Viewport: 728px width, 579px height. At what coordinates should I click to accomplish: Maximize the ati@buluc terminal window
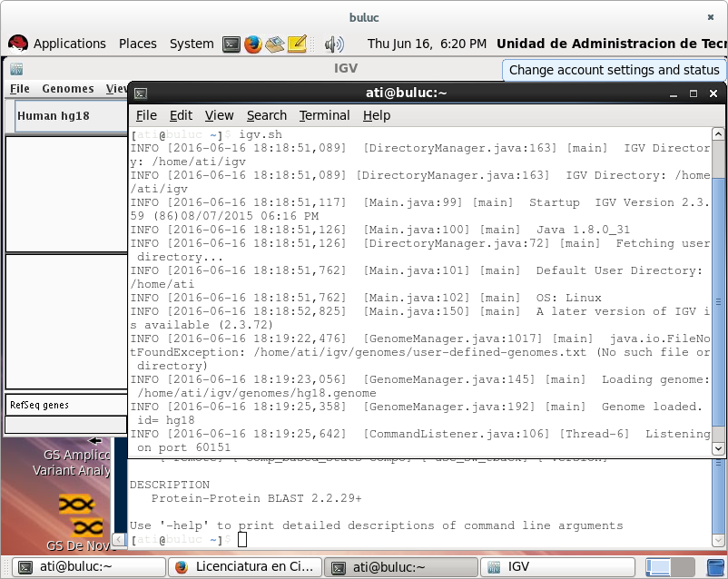pos(694,93)
